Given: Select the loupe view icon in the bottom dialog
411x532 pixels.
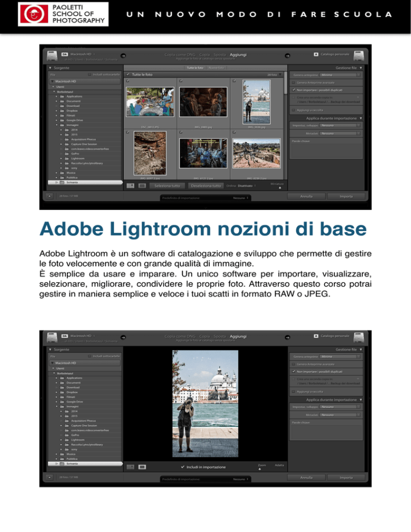Looking at the screenshot, I should (142, 467).
